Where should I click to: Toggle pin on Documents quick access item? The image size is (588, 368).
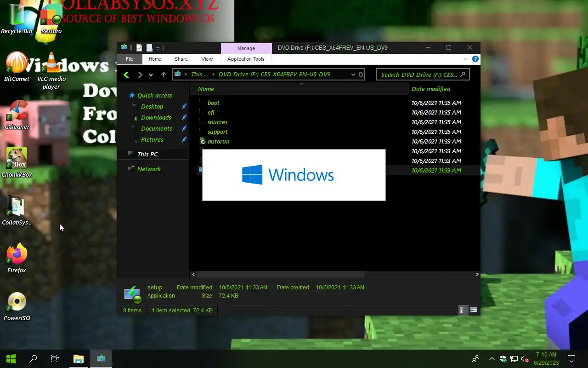pyautogui.click(x=184, y=128)
